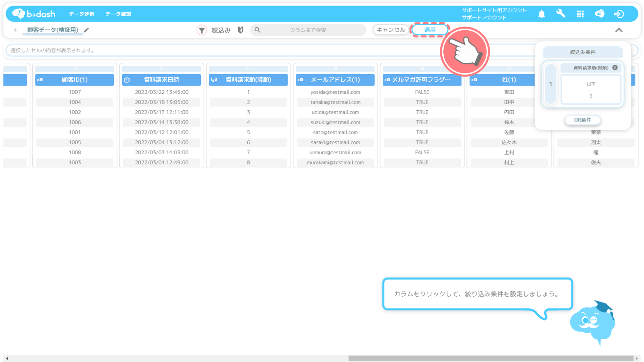This screenshot has height=362, width=644.
Task: Click the 123 type icon on 資料請求順 column
Action: pos(214,80)
